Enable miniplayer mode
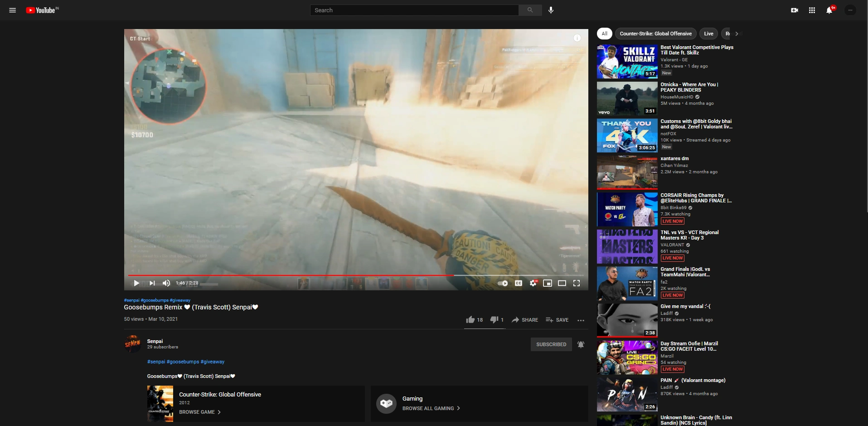The image size is (868, 426). tap(548, 283)
